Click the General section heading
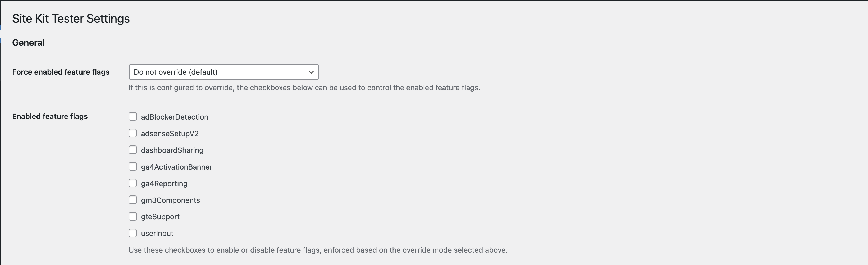868x265 pixels. click(x=28, y=43)
